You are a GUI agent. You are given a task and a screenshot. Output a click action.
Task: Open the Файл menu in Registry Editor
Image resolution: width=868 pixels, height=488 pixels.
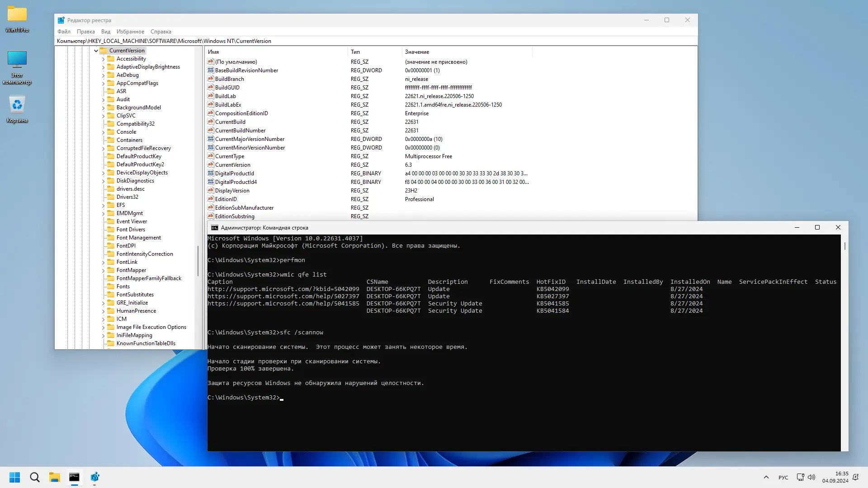(x=64, y=32)
